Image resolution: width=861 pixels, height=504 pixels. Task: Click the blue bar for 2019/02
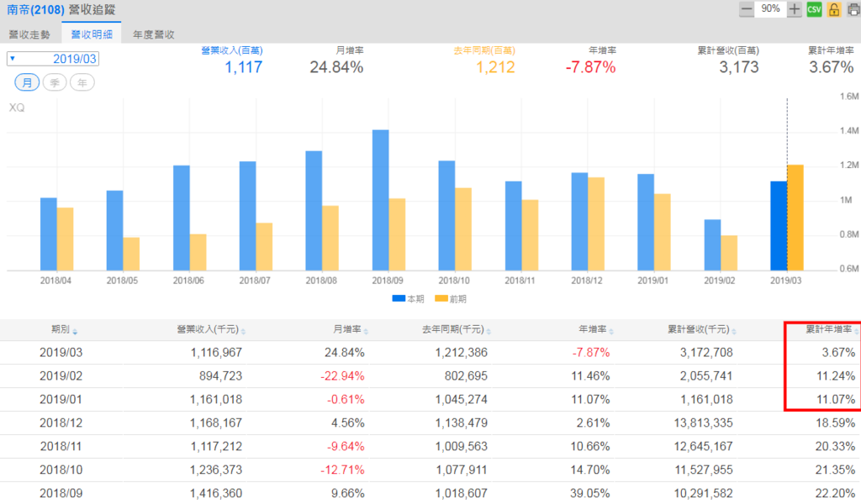[x=712, y=245]
